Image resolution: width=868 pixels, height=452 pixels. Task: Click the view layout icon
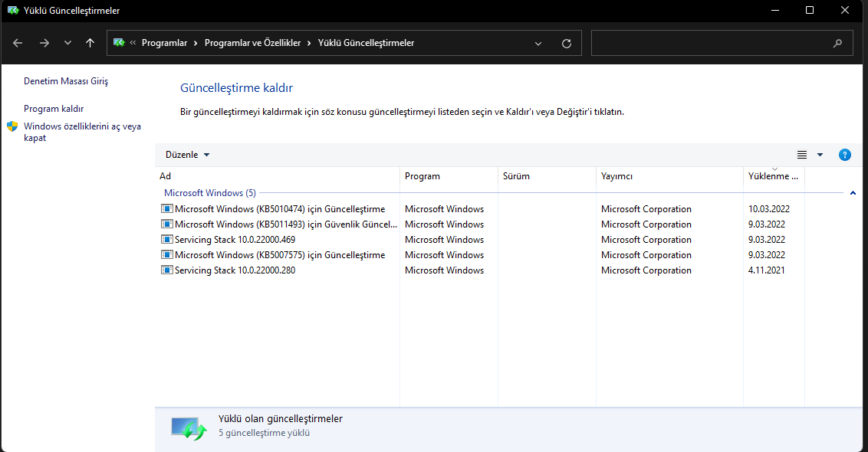[802, 155]
